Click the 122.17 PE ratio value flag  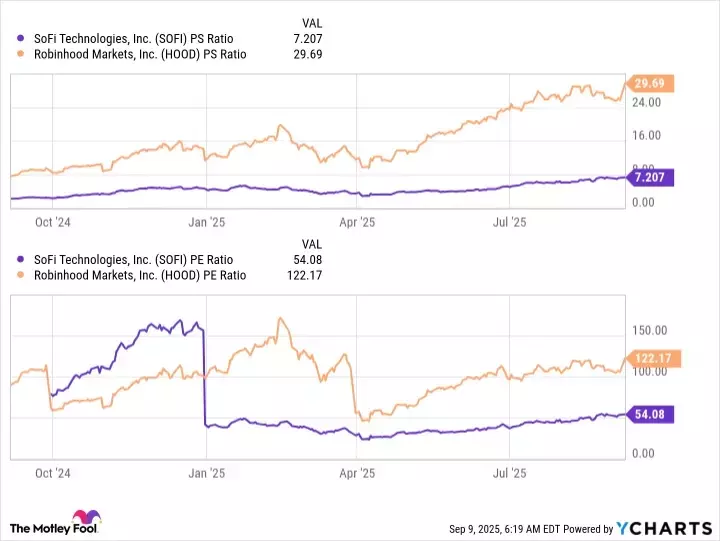pyautogui.click(x=652, y=358)
